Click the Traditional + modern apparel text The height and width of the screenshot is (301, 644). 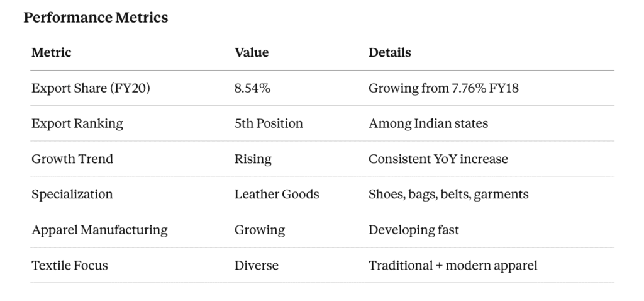(453, 265)
